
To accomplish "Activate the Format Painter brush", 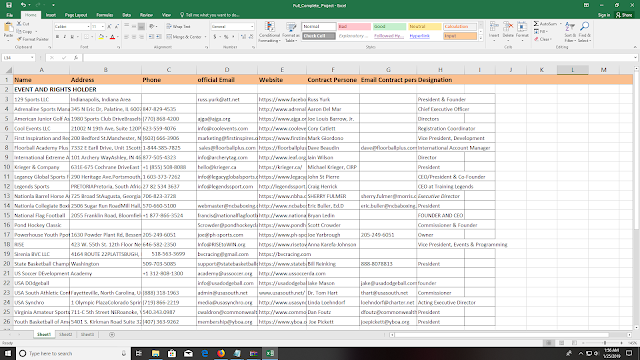I will click(33, 39).
